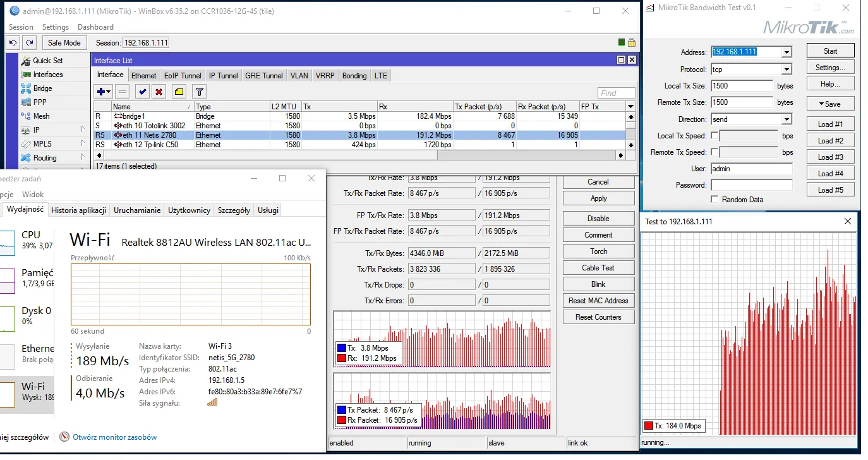Click the Cable Test button
The image size is (868, 460).
(x=598, y=268)
